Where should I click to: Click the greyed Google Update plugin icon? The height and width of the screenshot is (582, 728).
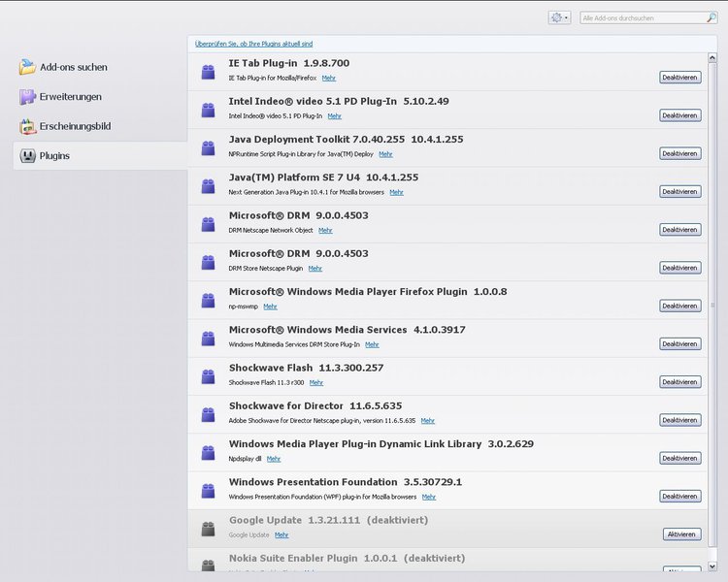coord(208,529)
